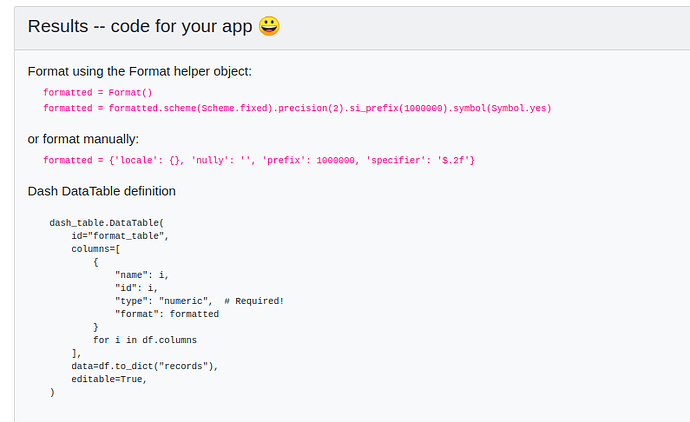The width and height of the screenshot is (690, 422).
Task: Click the 'Results -- code for your app' heading
Action: coord(140,26)
